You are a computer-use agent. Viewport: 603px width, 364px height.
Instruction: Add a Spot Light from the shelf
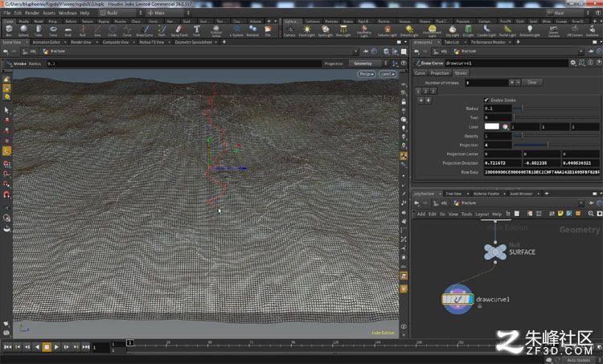[326, 31]
